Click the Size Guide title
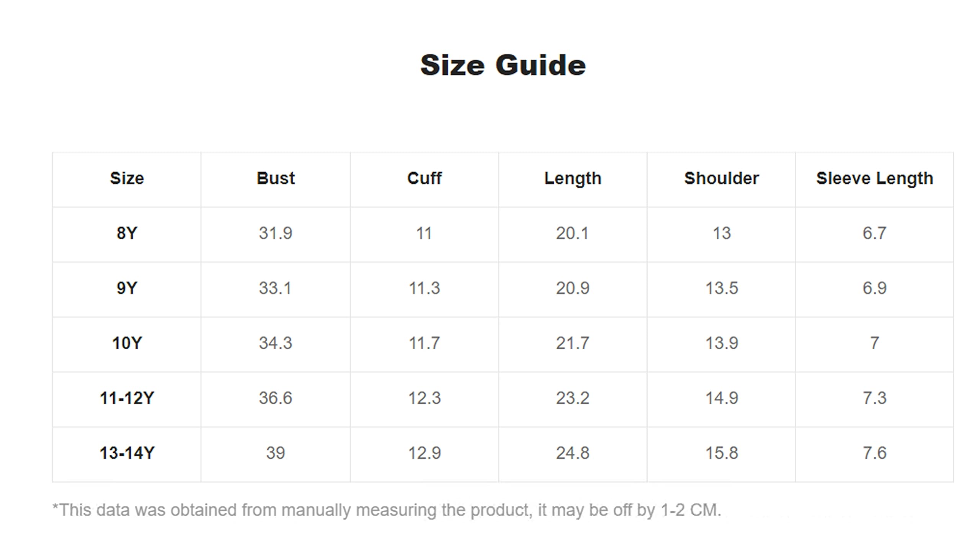980x538 pixels. click(x=503, y=65)
